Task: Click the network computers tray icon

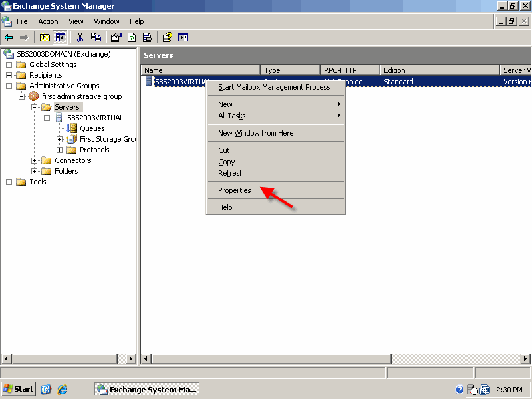Action: pyautogui.click(x=485, y=390)
